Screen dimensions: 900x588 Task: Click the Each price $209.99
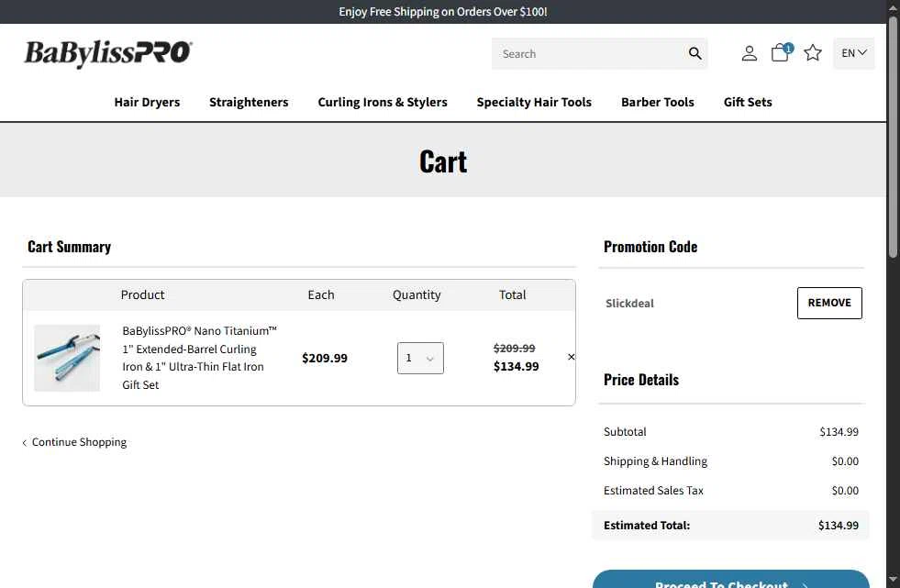324,358
